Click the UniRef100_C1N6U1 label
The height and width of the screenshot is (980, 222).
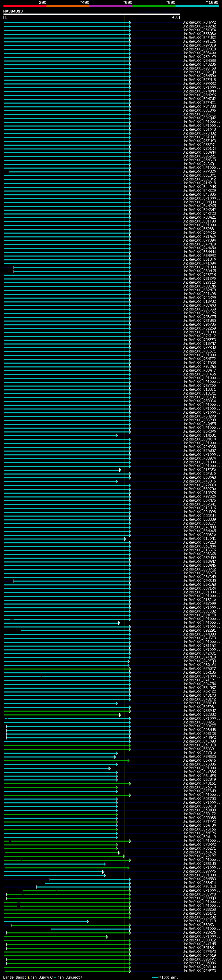(199, 436)
